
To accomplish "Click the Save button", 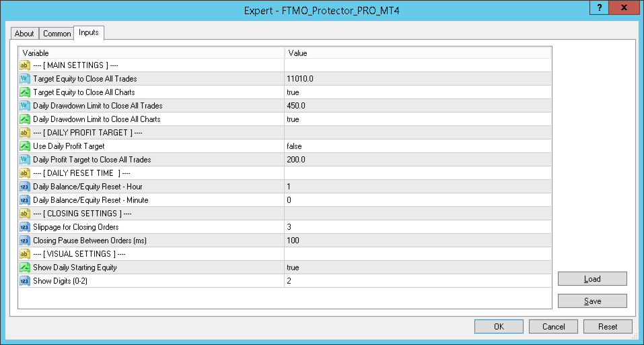I will pyautogui.click(x=592, y=301).
